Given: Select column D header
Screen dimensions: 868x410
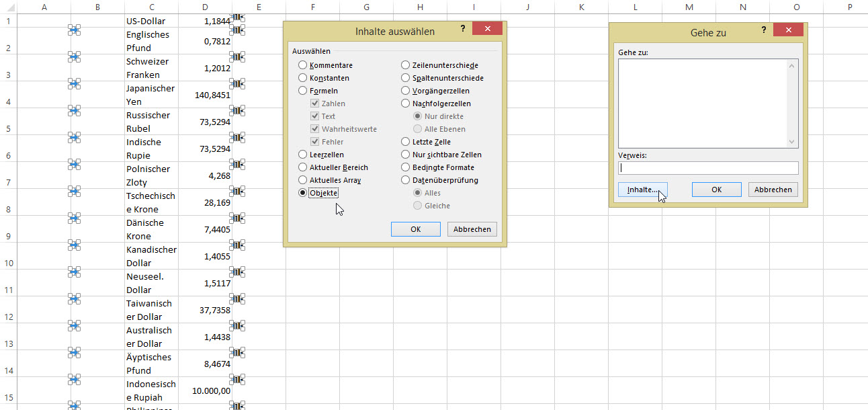Looking at the screenshot, I should pos(205,7).
